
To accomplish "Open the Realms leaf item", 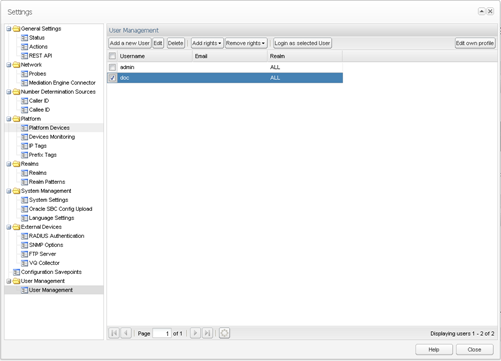I will [38, 173].
